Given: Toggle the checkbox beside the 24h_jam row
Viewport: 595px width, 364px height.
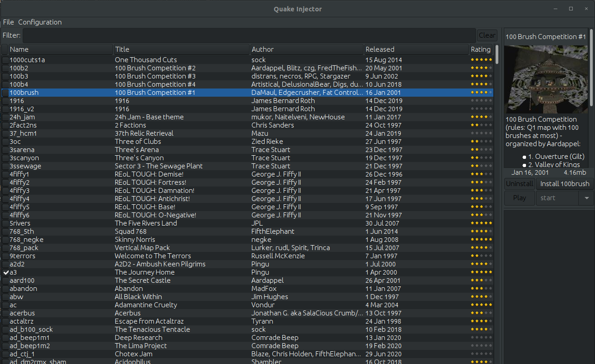Looking at the screenshot, I should pos(6,117).
